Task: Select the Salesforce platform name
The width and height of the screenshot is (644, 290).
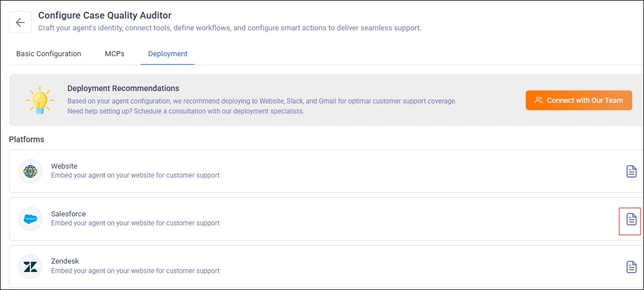Action: click(x=68, y=214)
